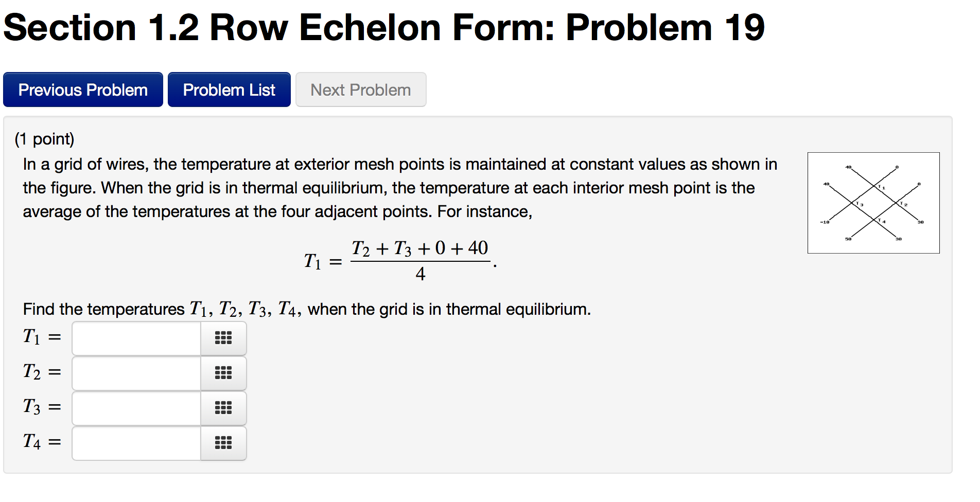Click the Previous Problem button

tap(82, 89)
